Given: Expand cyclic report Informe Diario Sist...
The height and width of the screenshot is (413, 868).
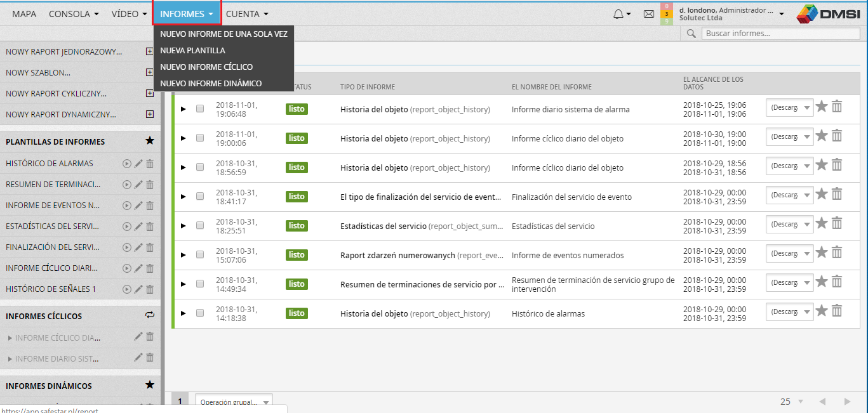Looking at the screenshot, I should (10, 359).
